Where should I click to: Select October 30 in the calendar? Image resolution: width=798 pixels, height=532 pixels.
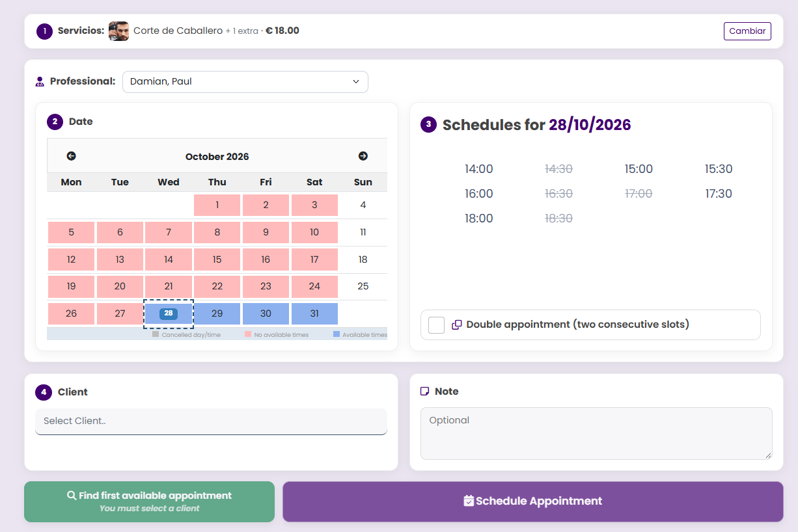tap(266, 313)
